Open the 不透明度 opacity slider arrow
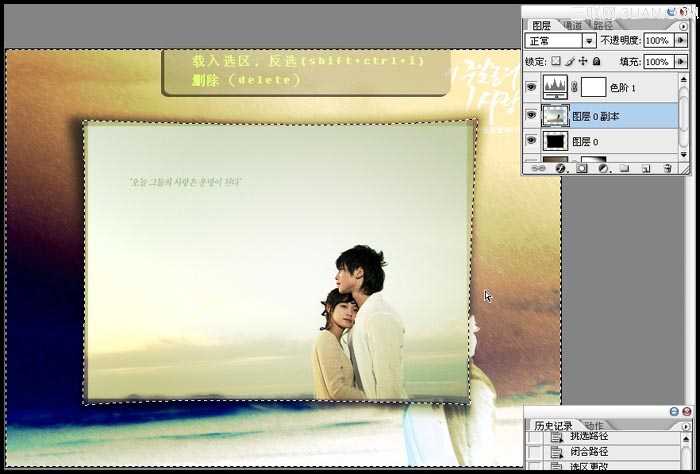Viewport: 700px width, 474px height. pyautogui.click(x=679, y=41)
